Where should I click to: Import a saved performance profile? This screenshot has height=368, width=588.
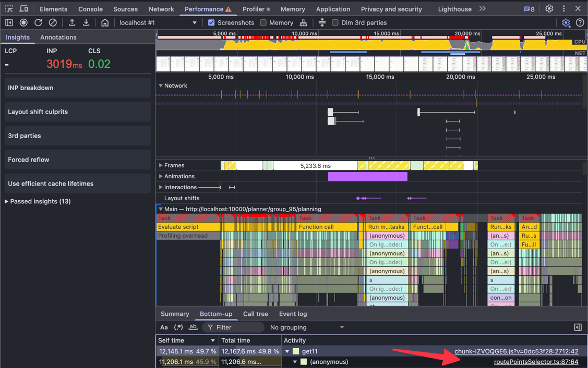72,23
